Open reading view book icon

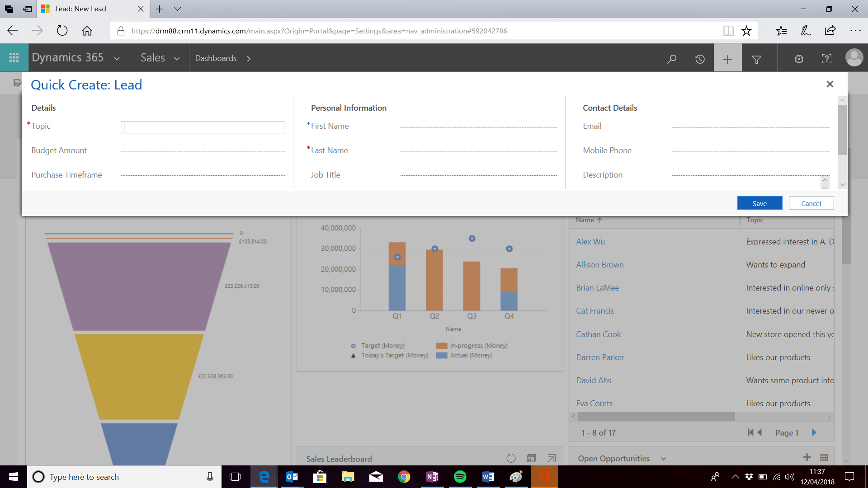pos(728,31)
